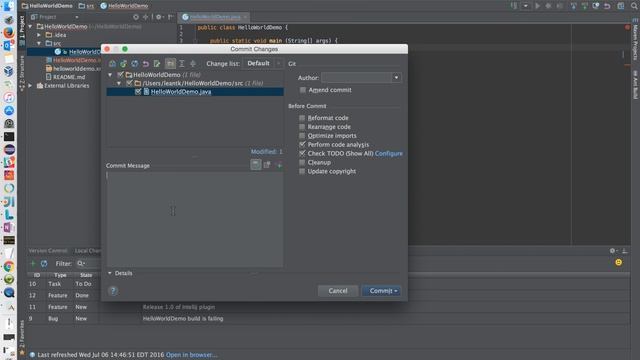
Task: Open Structure side tool window tab
Action: (22, 73)
